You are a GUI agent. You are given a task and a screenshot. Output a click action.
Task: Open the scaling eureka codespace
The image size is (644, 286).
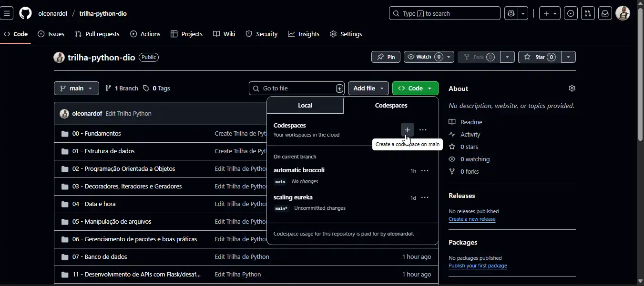[x=293, y=197]
